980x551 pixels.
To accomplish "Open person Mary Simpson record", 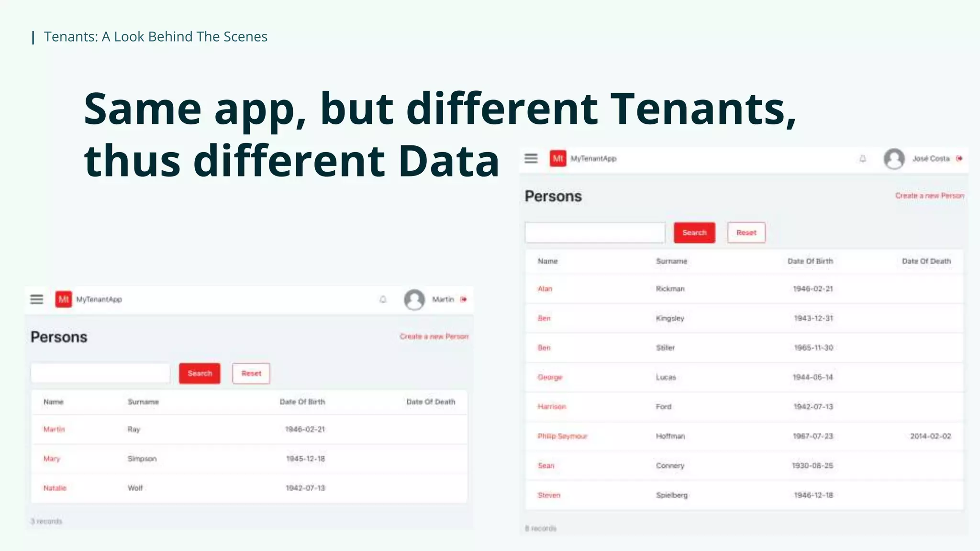I will coord(52,459).
